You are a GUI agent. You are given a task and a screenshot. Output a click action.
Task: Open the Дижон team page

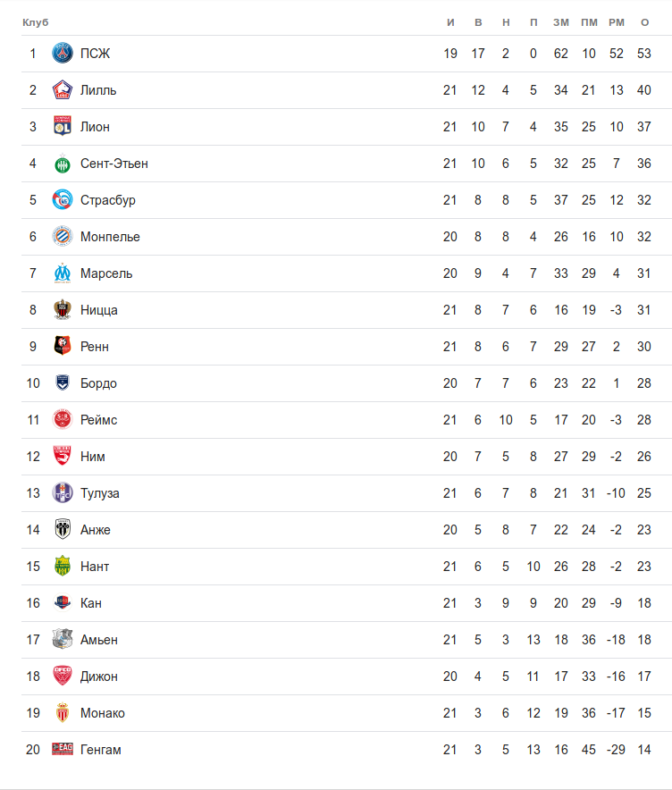click(x=98, y=677)
